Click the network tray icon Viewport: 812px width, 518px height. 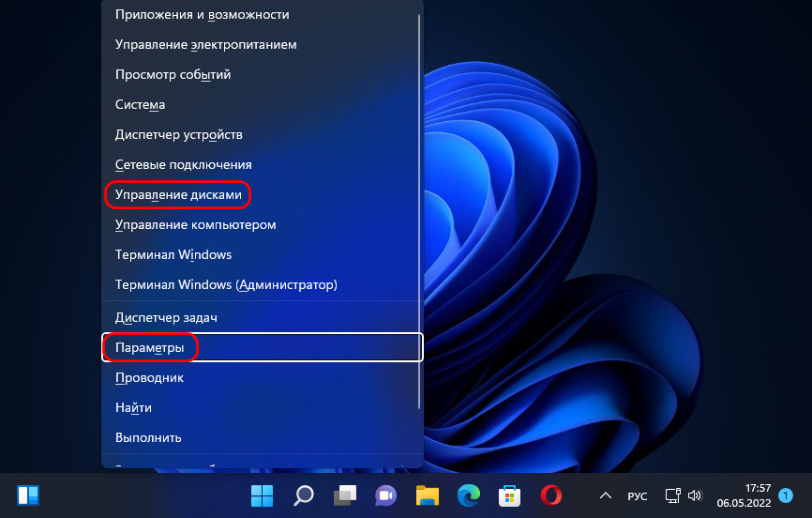(672, 495)
